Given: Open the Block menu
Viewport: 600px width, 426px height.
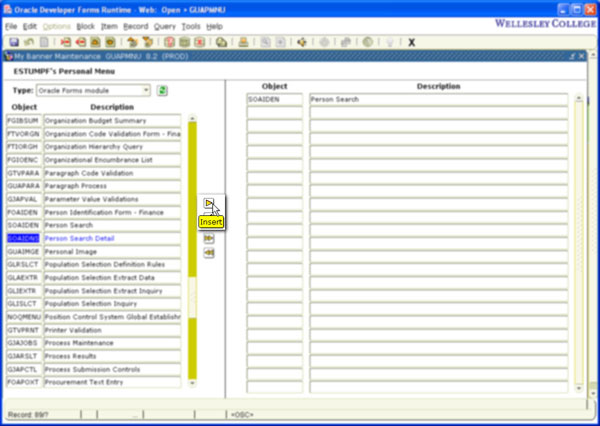Looking at the screenshot, I should (85, 26).
